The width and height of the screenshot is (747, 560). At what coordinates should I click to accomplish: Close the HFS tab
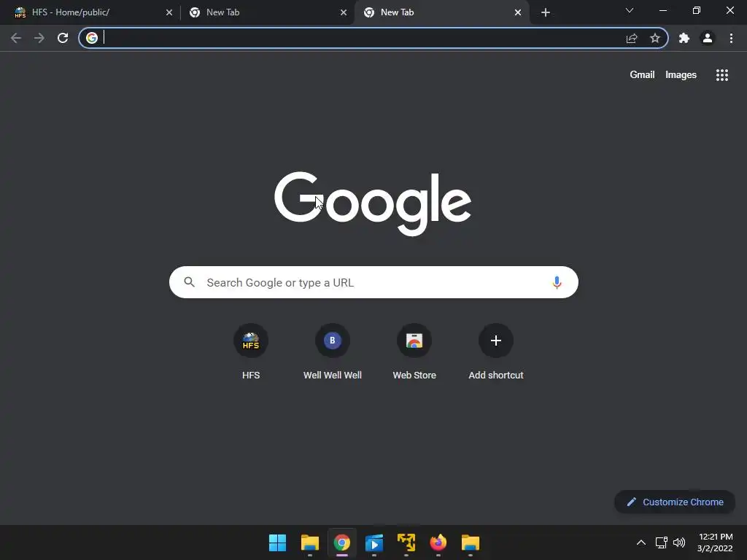pos(169,12)
